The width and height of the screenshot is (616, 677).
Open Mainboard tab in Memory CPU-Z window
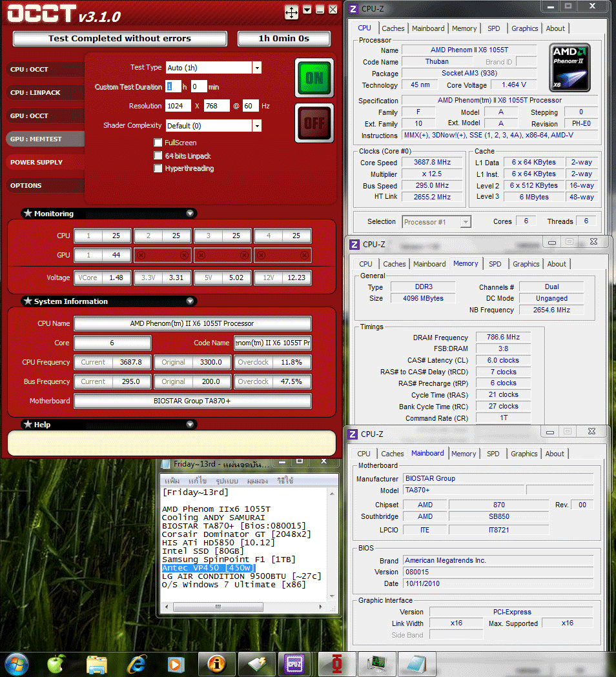[429, 264]
